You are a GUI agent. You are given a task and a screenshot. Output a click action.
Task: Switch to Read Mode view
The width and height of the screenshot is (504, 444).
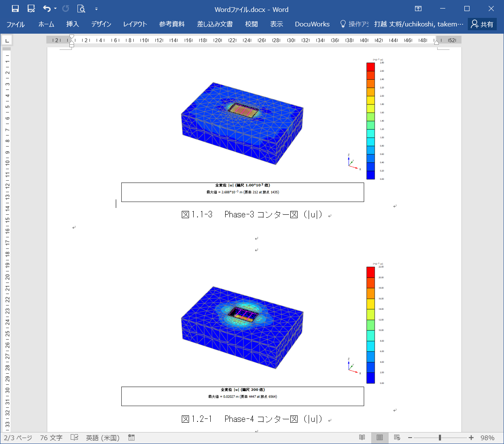[362, 438]
